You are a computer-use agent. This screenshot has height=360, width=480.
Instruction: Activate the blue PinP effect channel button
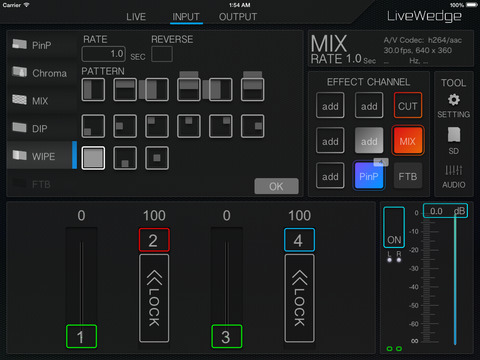369,176
